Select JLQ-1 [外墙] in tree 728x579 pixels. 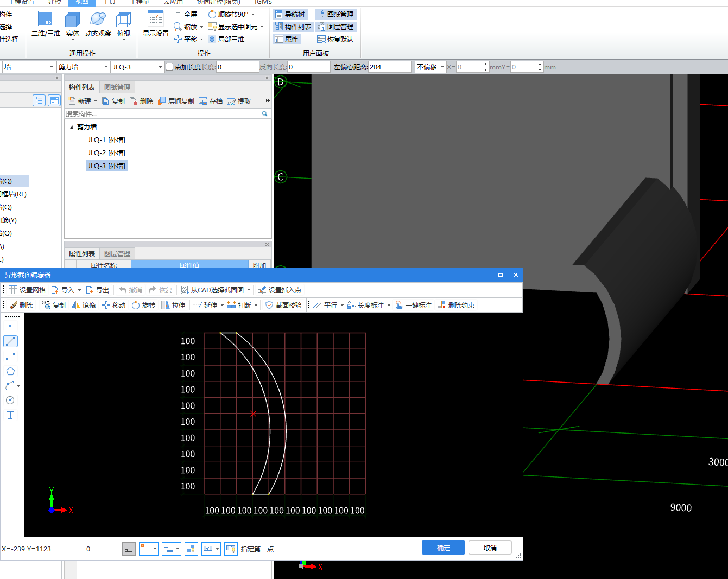click(x=106, y=140)
